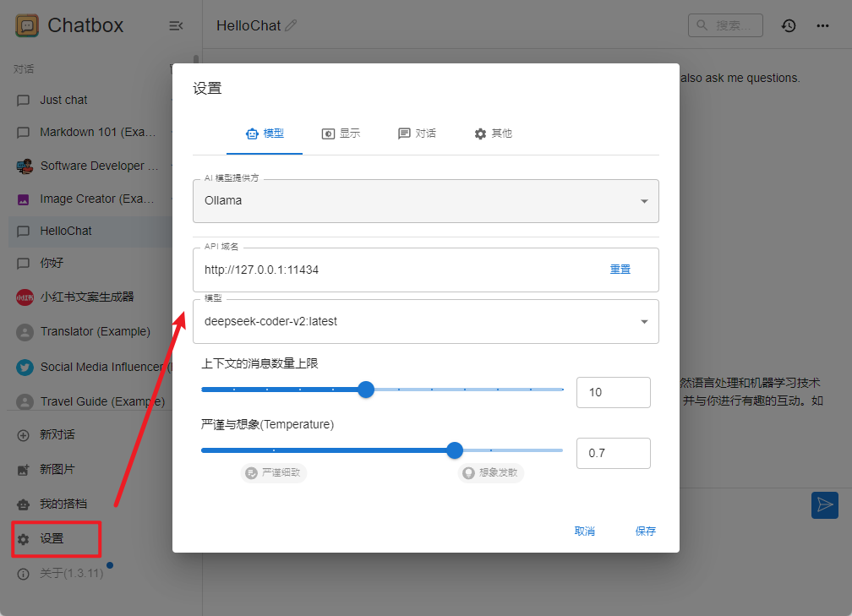Switch to the 对话 tab

pos(417,134)
